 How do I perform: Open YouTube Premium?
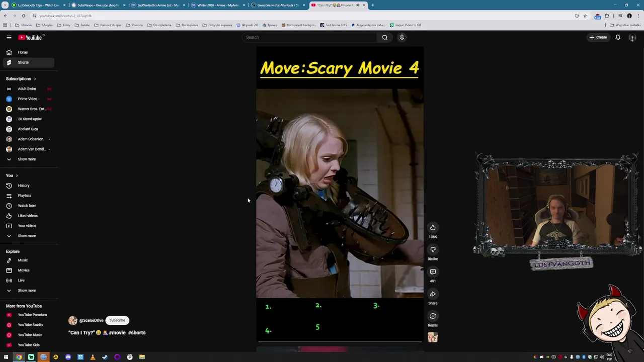[x=28, y=315]
